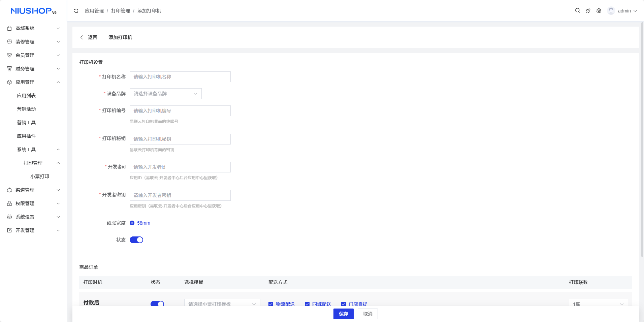Click the 保存 button
This screenshot has height=322, width=644.
tap(343, 314)
